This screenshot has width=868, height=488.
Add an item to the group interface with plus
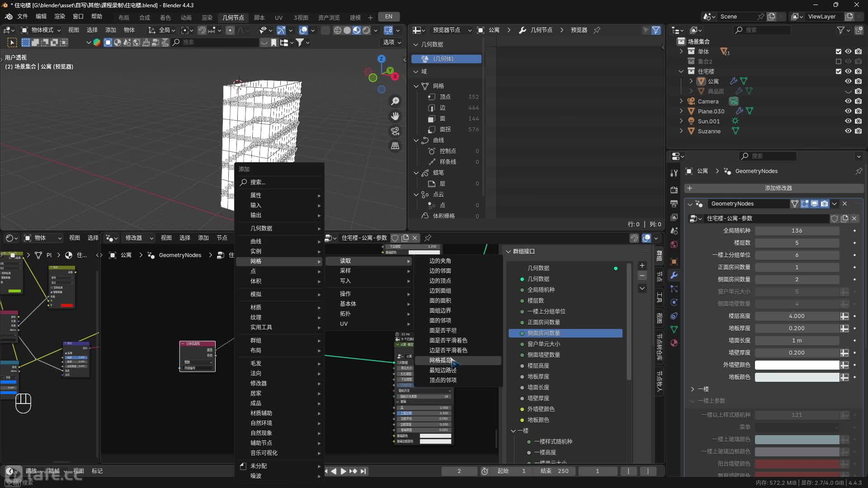click(x=642, y=266)
